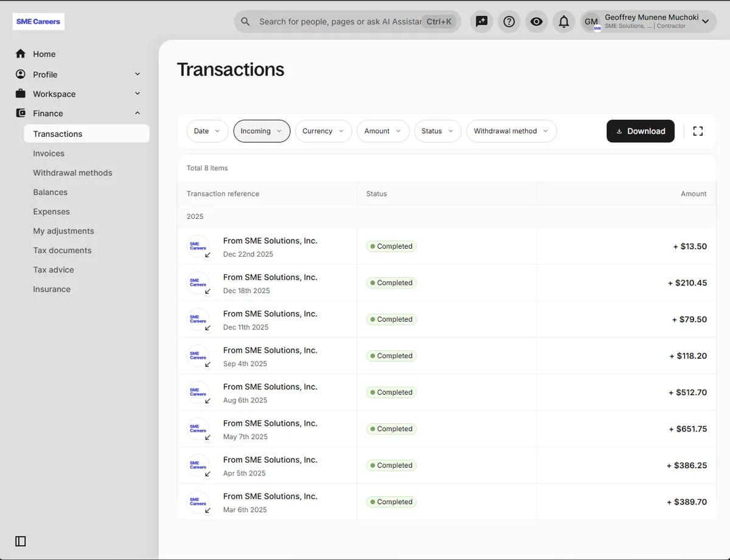Go to Home in the sidebar
The width and height of the screenshot is (730, 560).
44,54
